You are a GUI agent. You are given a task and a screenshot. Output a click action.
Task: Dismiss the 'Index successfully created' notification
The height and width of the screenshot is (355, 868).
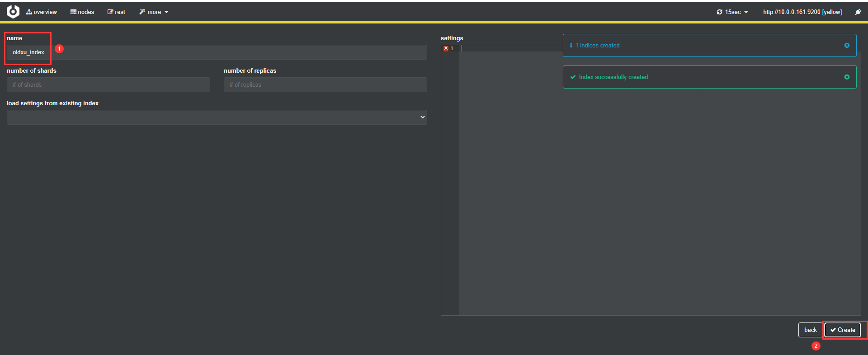point(847,77)
